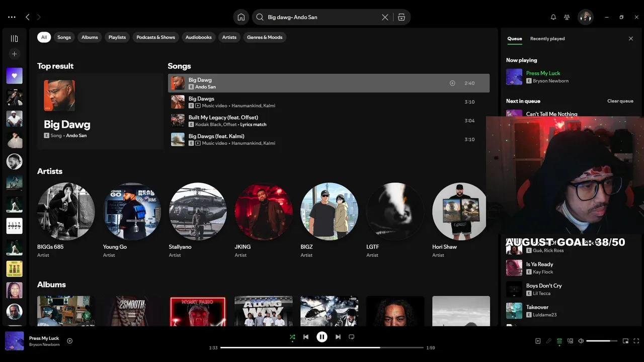This screenshot has width=644, height=362.
Task: Show lyrics with the microphone icon
Action: pyautogui.click(x=549, y=341)
